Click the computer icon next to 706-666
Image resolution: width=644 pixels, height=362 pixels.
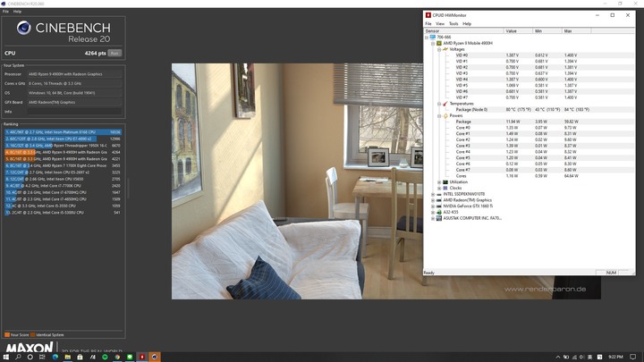click(433, 37)
